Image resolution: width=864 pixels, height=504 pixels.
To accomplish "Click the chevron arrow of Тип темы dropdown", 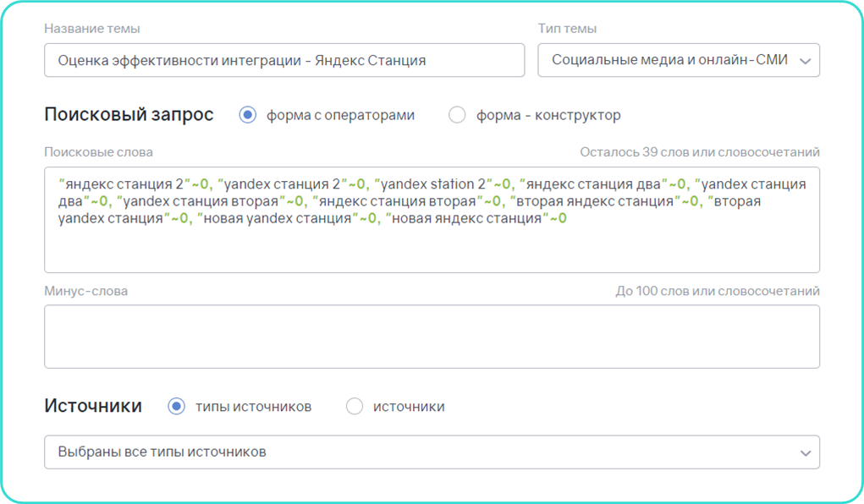I will click(x=805, y=61).
